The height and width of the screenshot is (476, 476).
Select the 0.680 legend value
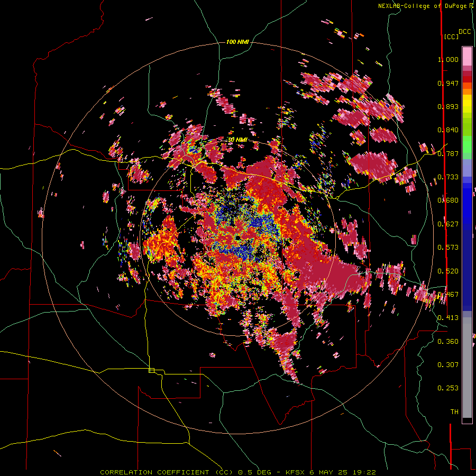[x=448, y=200]
